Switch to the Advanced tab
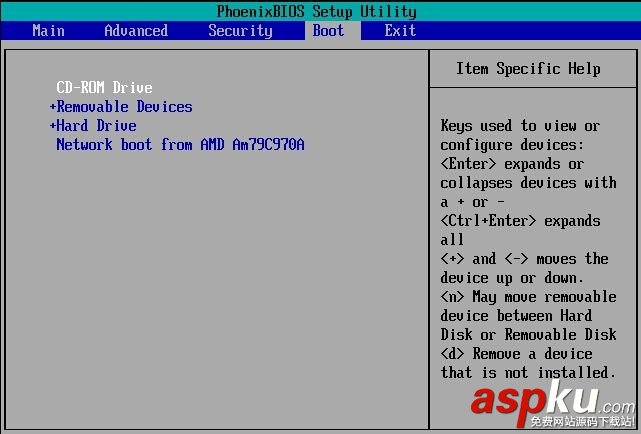 click(x=136, y=31)
